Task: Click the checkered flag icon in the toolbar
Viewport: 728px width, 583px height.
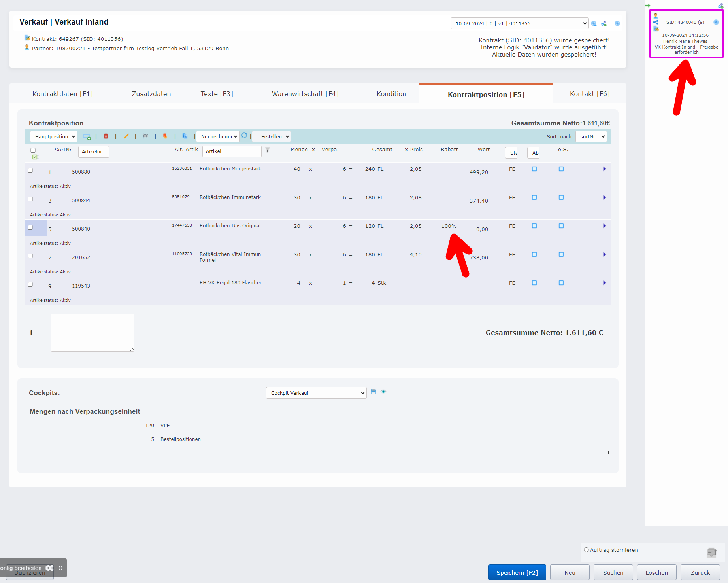Action: (x=145, y=136)
